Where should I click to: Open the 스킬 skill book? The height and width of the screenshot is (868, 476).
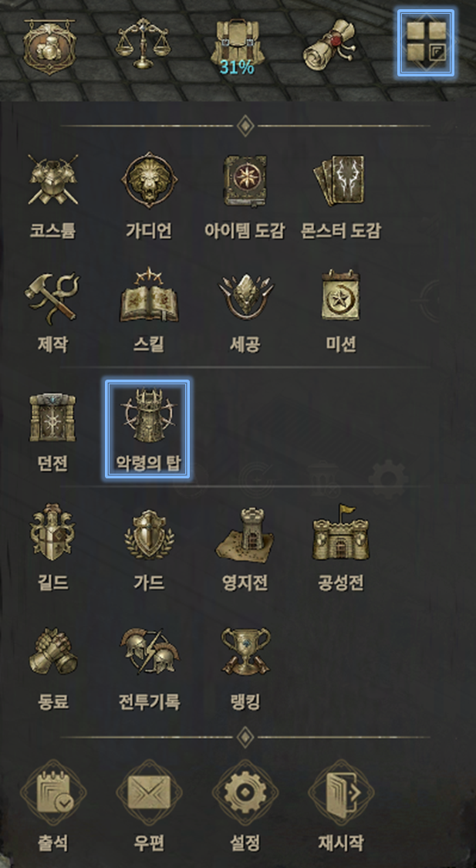click(150, 311)
